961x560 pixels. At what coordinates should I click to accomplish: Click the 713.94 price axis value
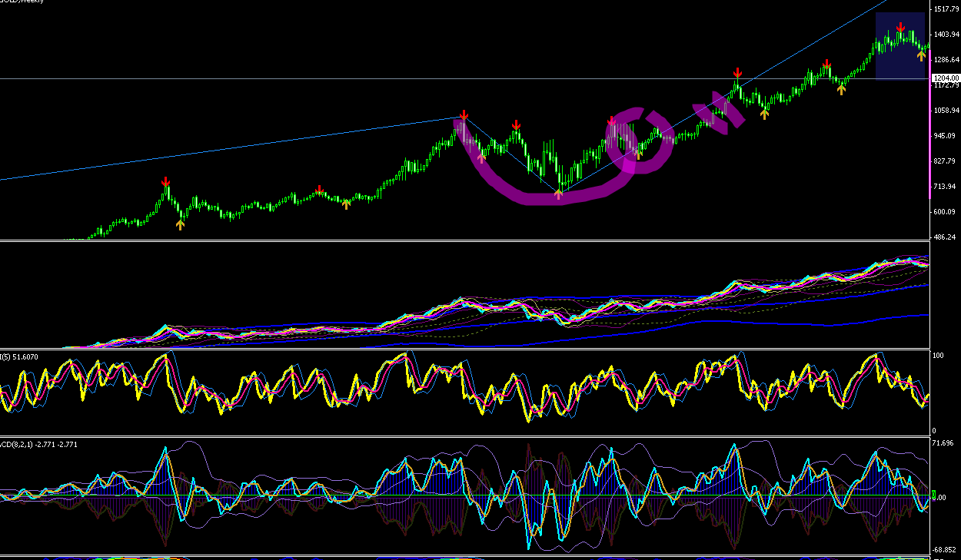[x=944, y=187]
